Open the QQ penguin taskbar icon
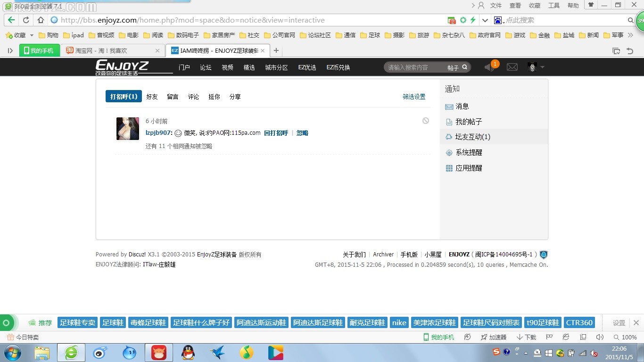The width and height of the screenshot is (644, 362). pyautogui.click(x=189, y=353)
